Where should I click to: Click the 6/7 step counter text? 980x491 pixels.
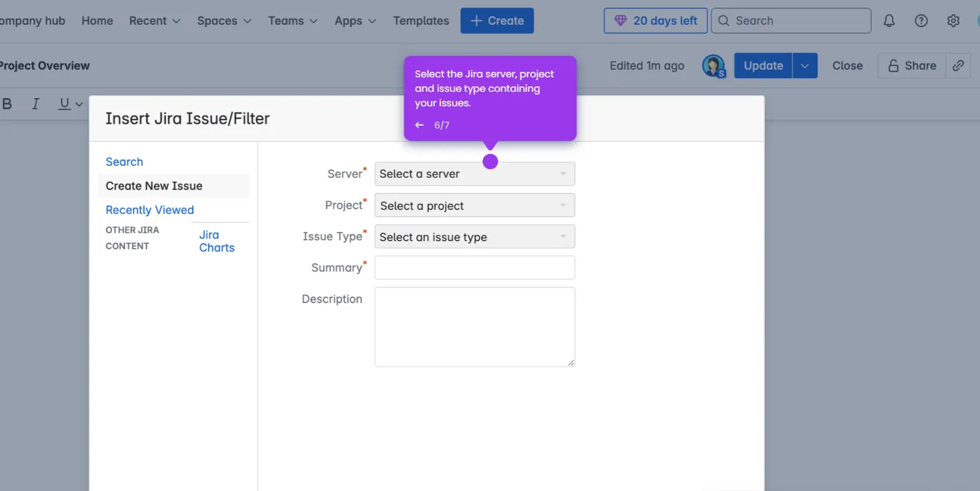442,125
